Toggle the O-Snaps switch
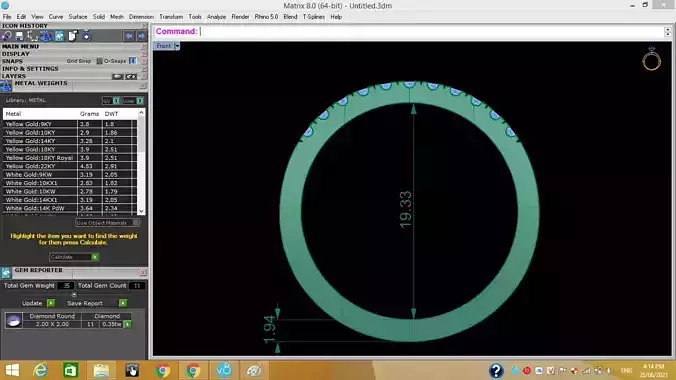This screenshot has height=380, width=676. tap(132, 61)
